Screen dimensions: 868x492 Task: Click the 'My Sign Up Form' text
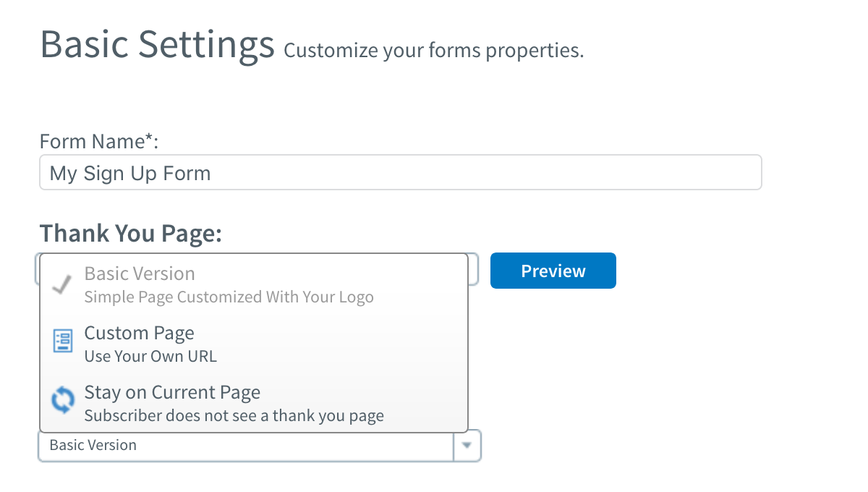pyautogui.click(x=130, y=174)
